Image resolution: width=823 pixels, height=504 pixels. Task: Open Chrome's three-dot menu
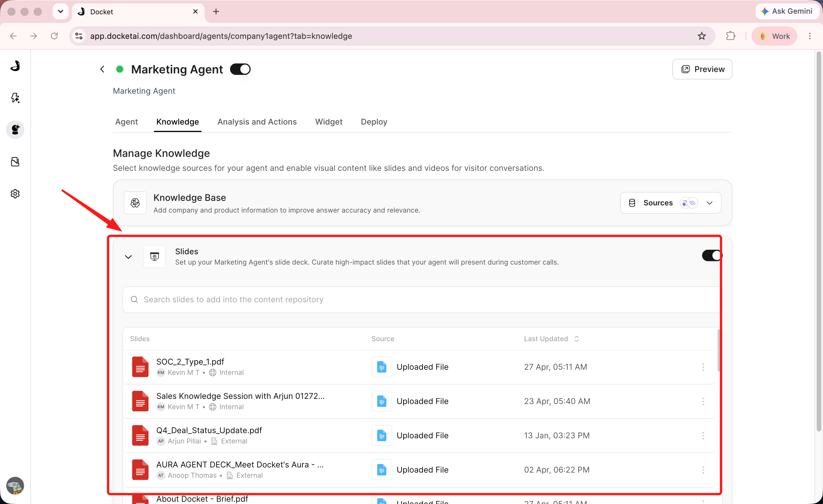click(810, 36)
